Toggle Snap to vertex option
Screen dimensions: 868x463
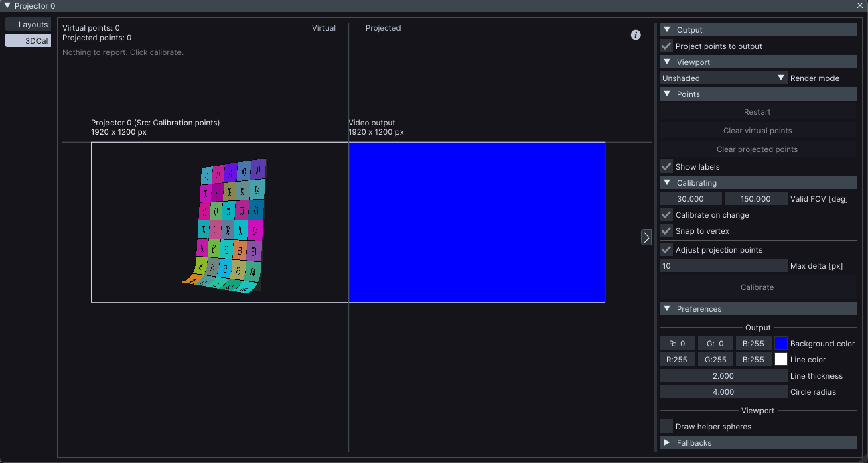(666, 231)
